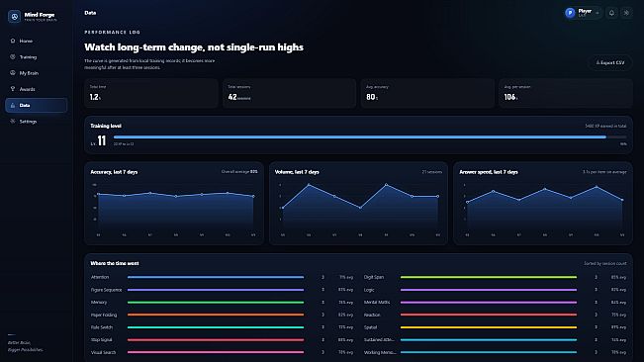The height and width of the screenshot is (362, 644).
Task: Click the Attention time bar
Action: click(216, 277)
